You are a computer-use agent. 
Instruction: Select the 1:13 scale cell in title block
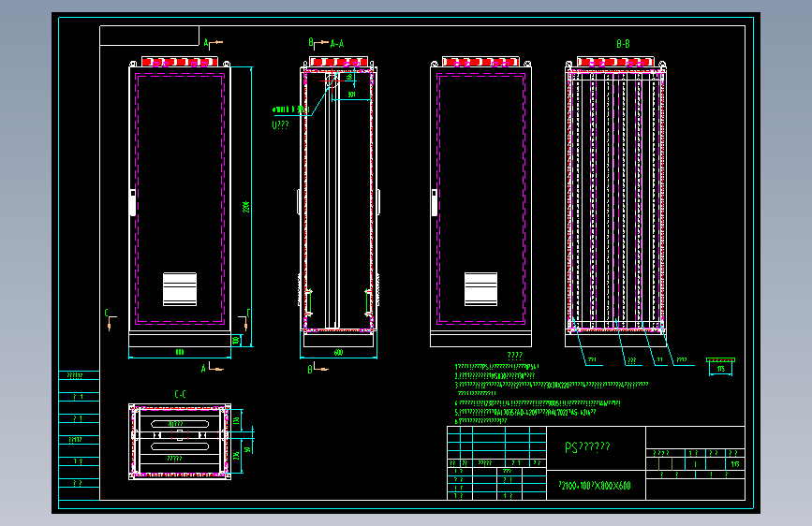735,464
